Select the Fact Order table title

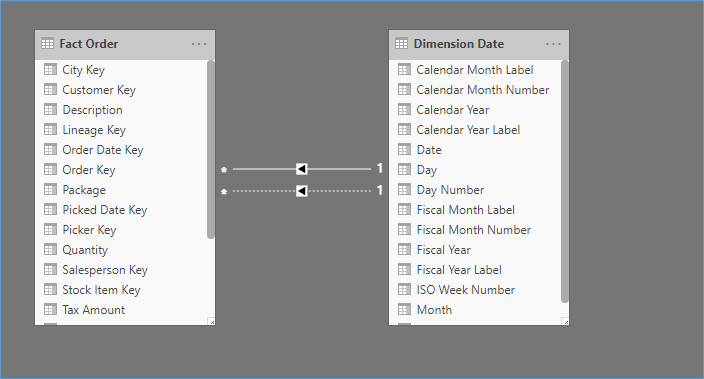pyautogui.click(x=89, y=44)
